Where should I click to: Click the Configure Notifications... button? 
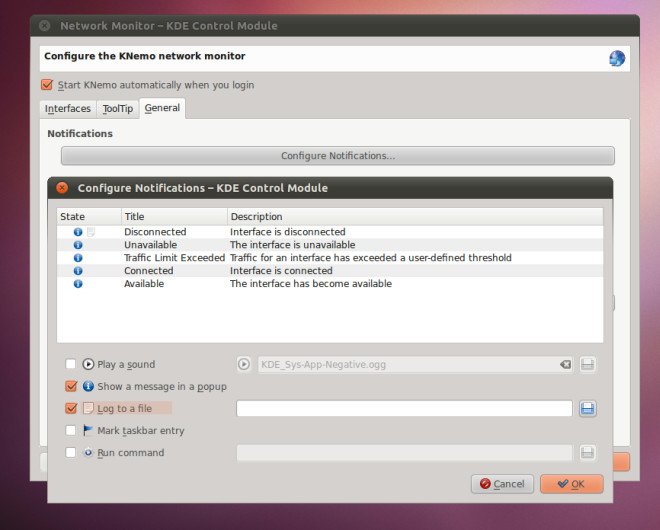338,156
